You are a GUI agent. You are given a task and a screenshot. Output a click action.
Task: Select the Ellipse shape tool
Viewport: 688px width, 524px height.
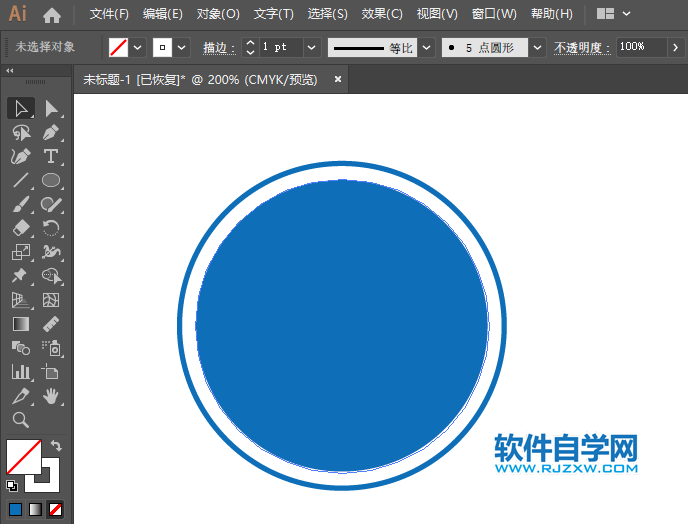tap(51, 181)
